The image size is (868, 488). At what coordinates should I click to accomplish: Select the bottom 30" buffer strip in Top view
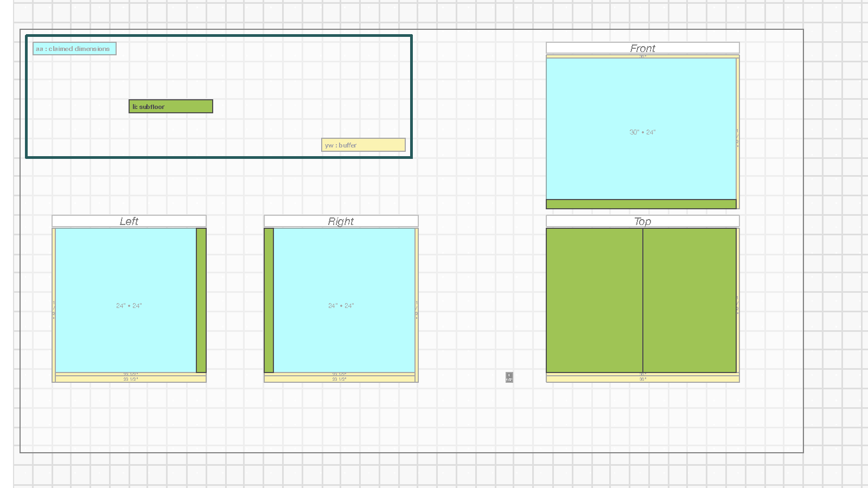click(642, 379)
